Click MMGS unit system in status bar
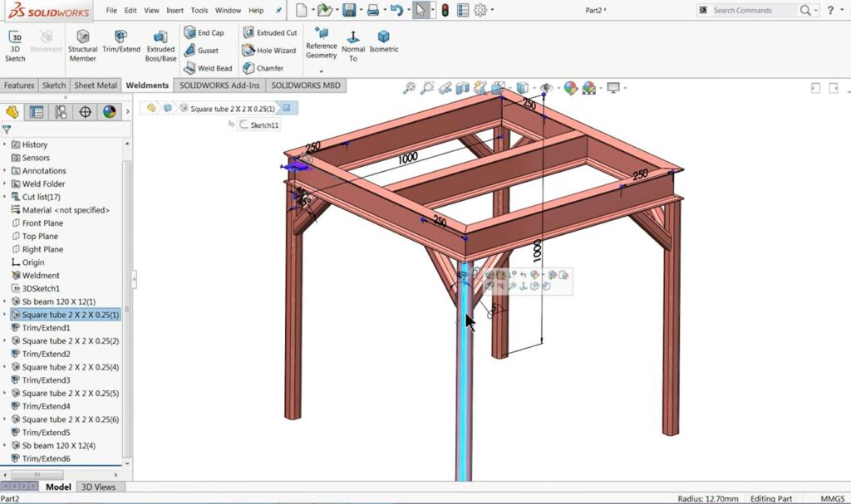This screenshot has width=851, height=504. point(831,498)
